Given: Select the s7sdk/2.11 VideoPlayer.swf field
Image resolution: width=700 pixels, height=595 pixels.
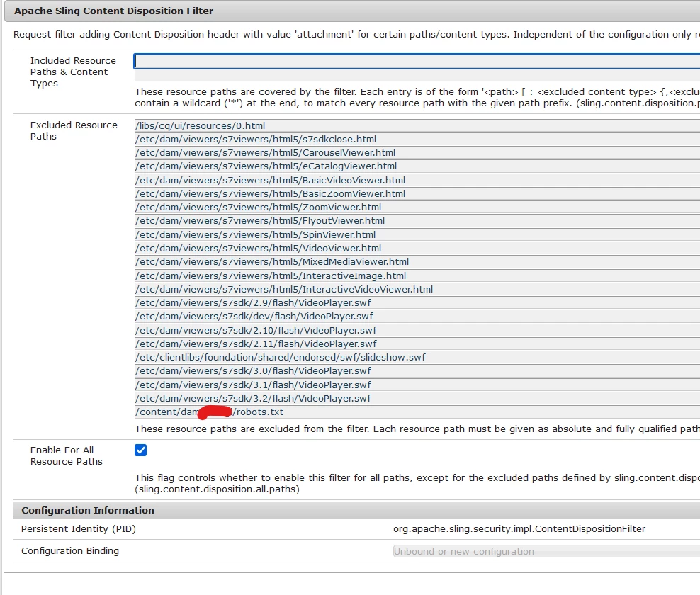Looking at the screenshot, I should pyautogui.click(x=417, y=344).
